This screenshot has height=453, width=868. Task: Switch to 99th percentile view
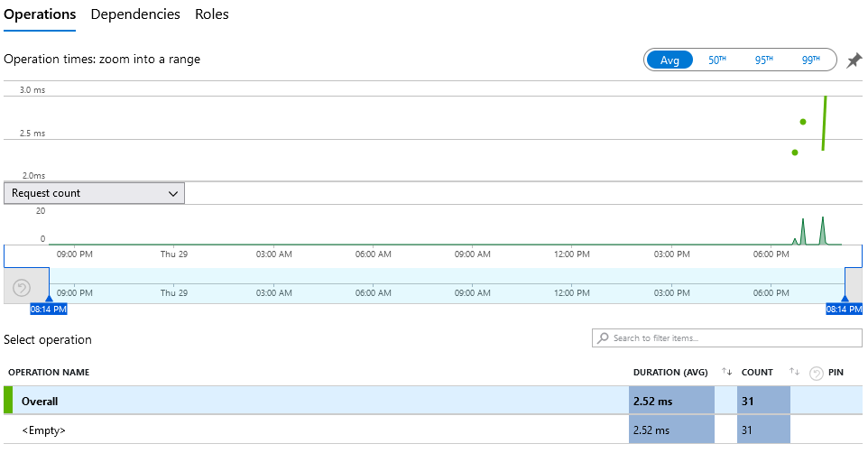coord(810,60)
